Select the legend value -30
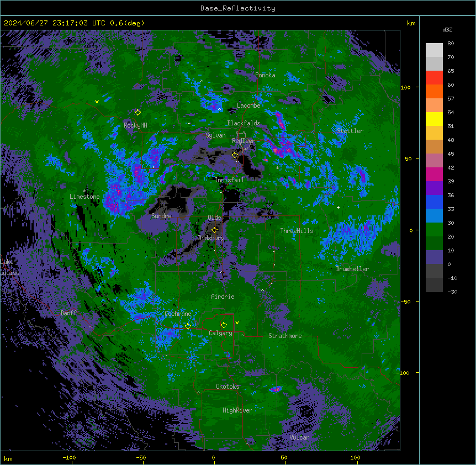476x465 pixels. point(452,292)
